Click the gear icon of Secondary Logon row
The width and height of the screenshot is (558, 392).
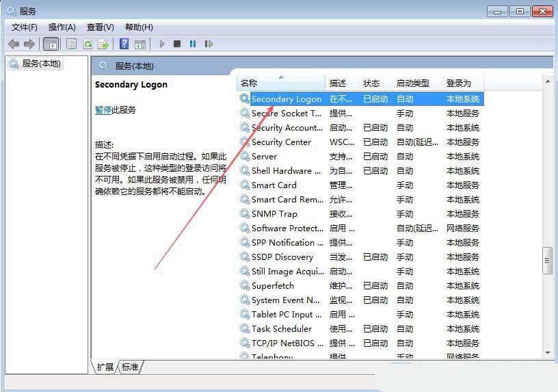coord(244,99)
